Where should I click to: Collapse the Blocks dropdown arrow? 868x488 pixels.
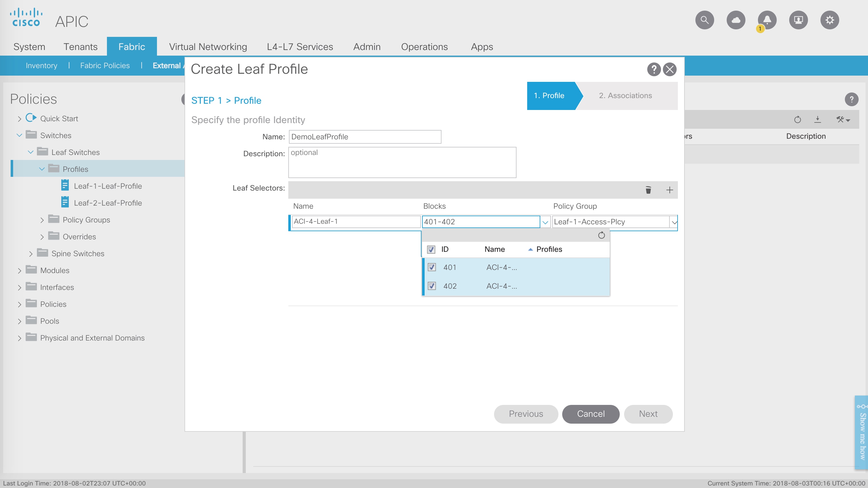point(545,222)
